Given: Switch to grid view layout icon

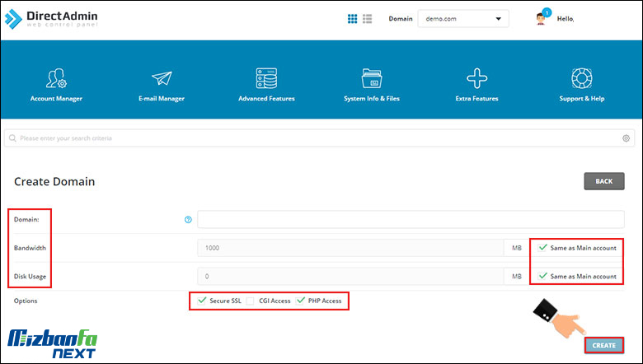Looking at the screenshot, I should click(352, 19).
